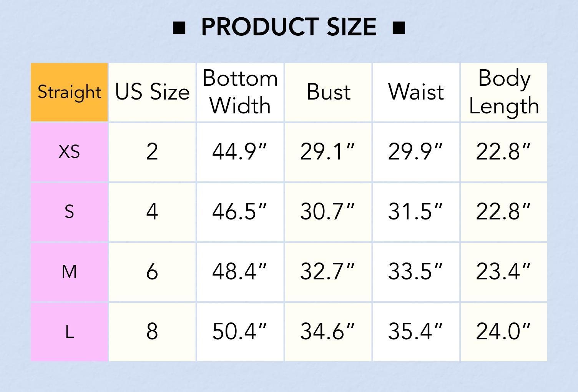Select the 32.7″ bust measurement cell
The image size is (578, 392).
pyautogui.click(x=328, y=272)
